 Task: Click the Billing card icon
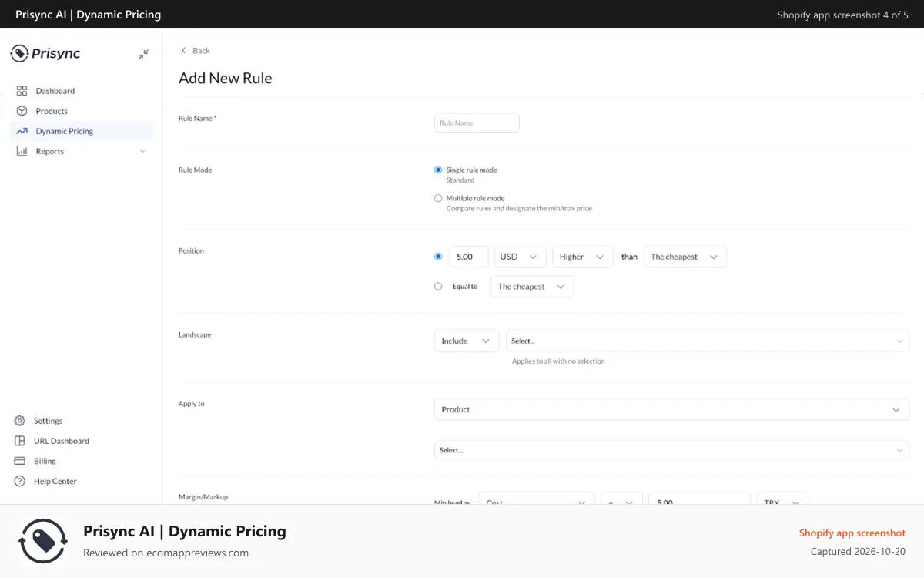tap(20, 461)
